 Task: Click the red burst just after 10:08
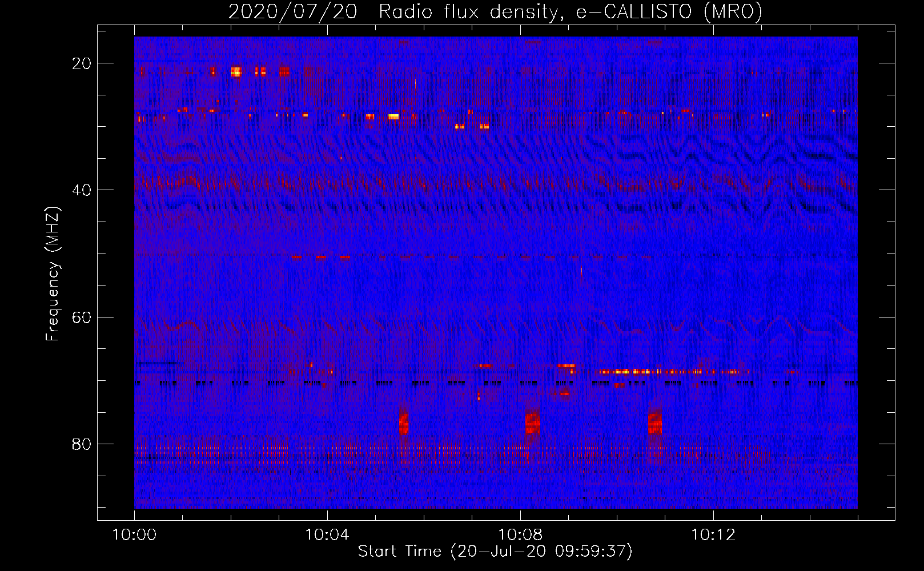(532, 423)
